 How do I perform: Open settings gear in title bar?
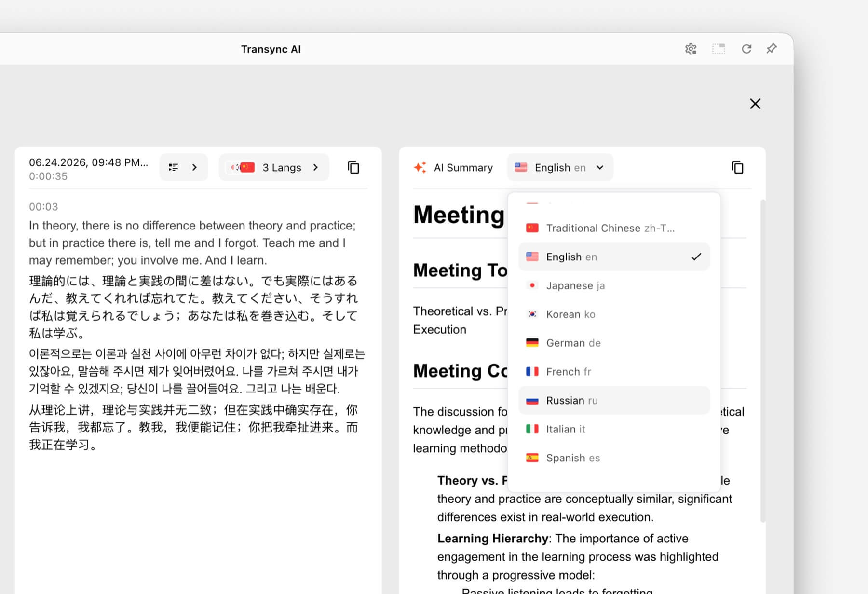click(691, 49)
